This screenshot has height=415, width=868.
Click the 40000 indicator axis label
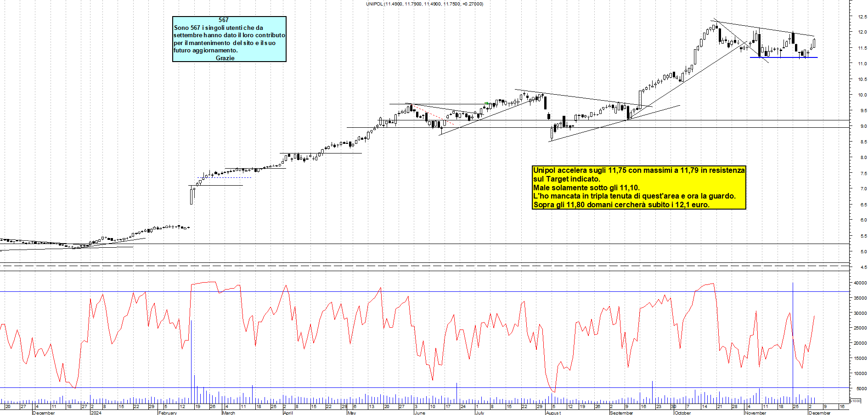[860, 283]
